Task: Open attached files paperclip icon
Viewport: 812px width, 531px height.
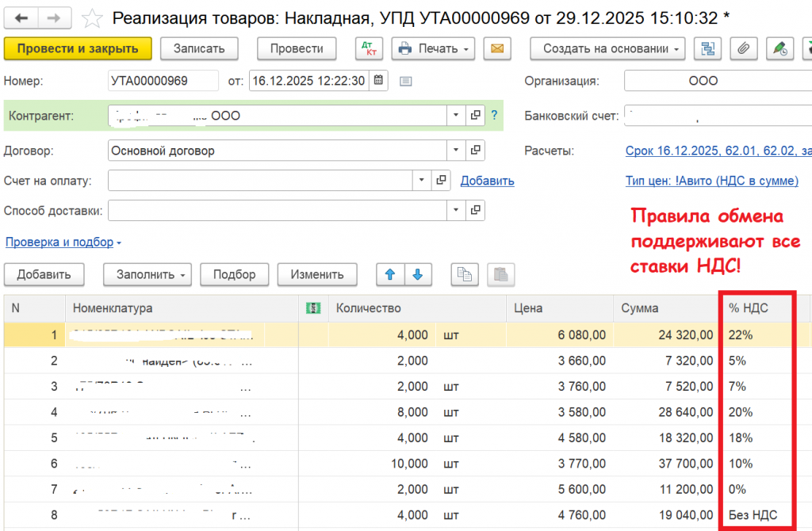Action: [744, 48]
